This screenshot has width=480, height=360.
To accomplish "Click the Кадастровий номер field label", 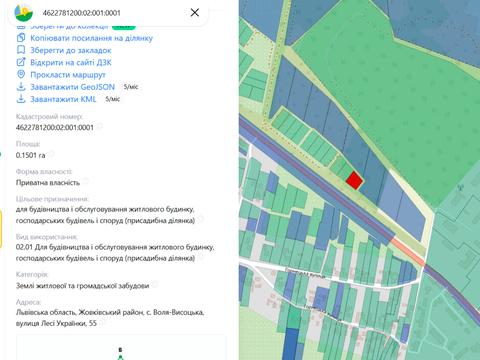I will coord(49,116).
